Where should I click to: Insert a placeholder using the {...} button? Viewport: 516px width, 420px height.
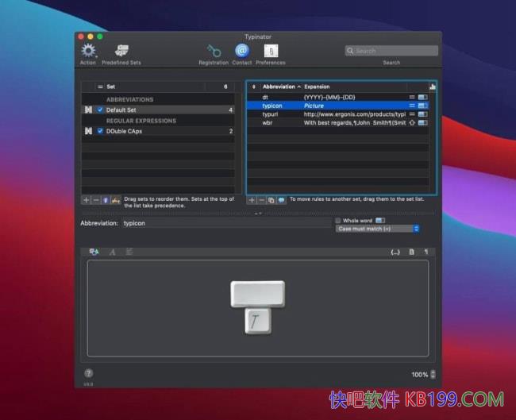click(395, 252)
